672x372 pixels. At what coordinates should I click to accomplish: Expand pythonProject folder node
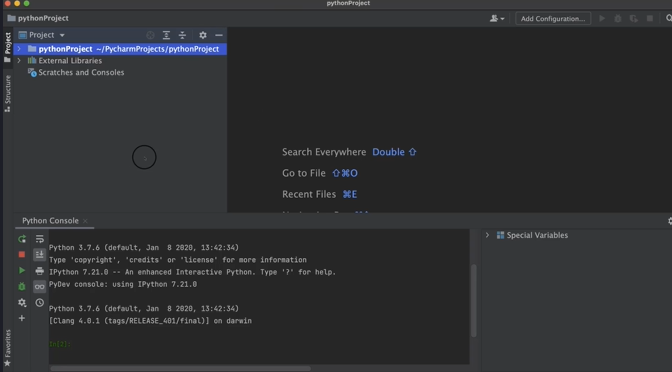(19, 49)
